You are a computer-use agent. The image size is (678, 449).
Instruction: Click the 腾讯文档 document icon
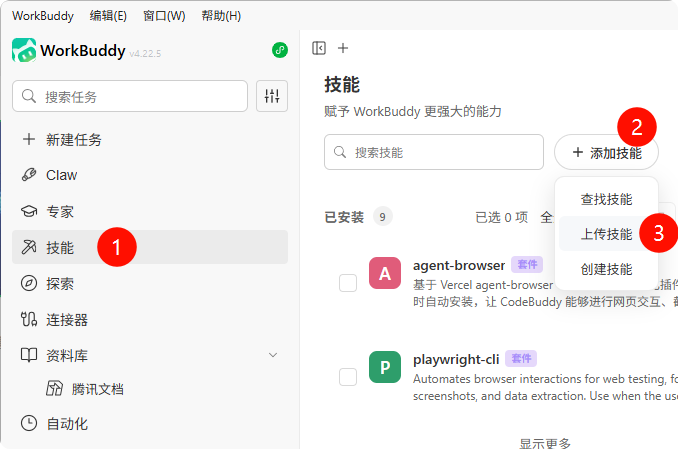(x=54, y=388)
